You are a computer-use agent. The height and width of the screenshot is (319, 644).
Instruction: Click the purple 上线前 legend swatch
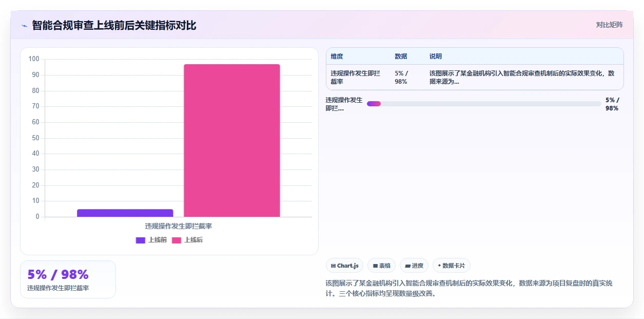pyautogui.click(x=141, y=240)
